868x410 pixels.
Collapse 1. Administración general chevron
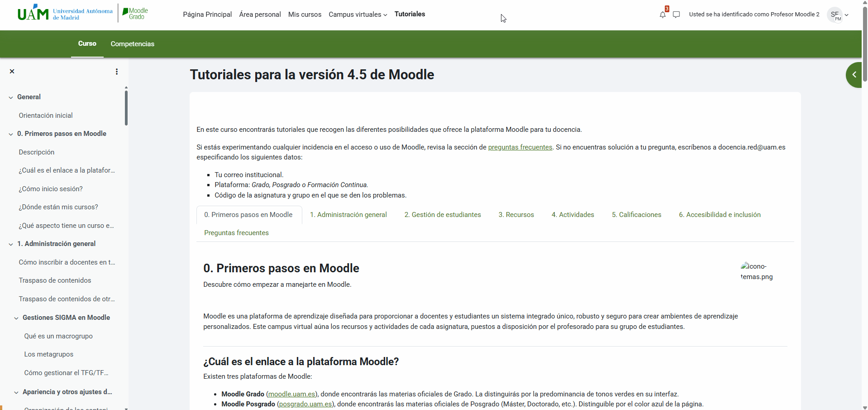[11, 244]
